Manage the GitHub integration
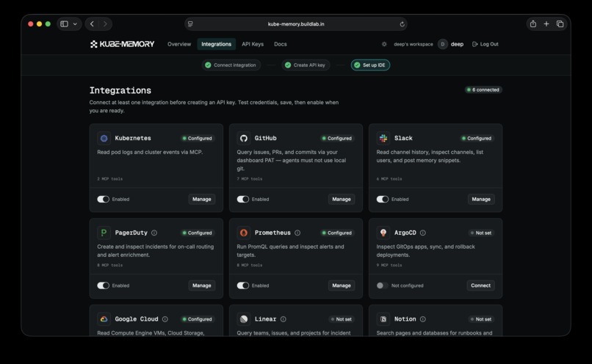Screen dimensions: 592x364 [x=342, y=199]
